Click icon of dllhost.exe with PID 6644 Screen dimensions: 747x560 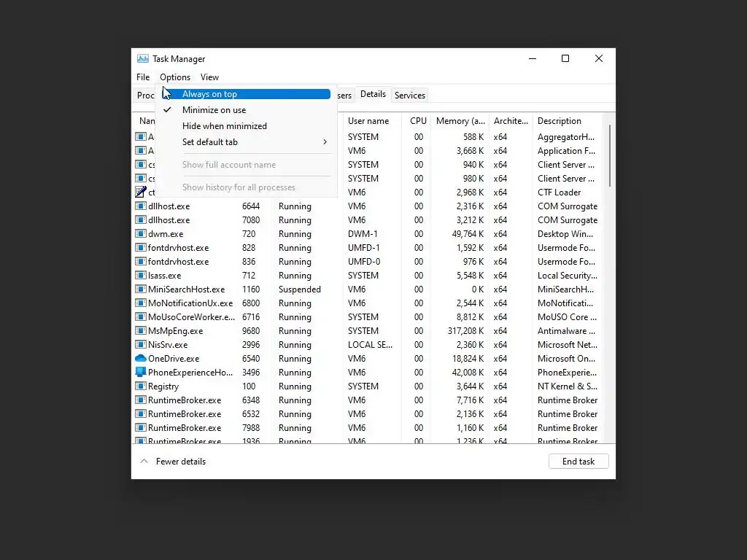click(x=141, y=206)
